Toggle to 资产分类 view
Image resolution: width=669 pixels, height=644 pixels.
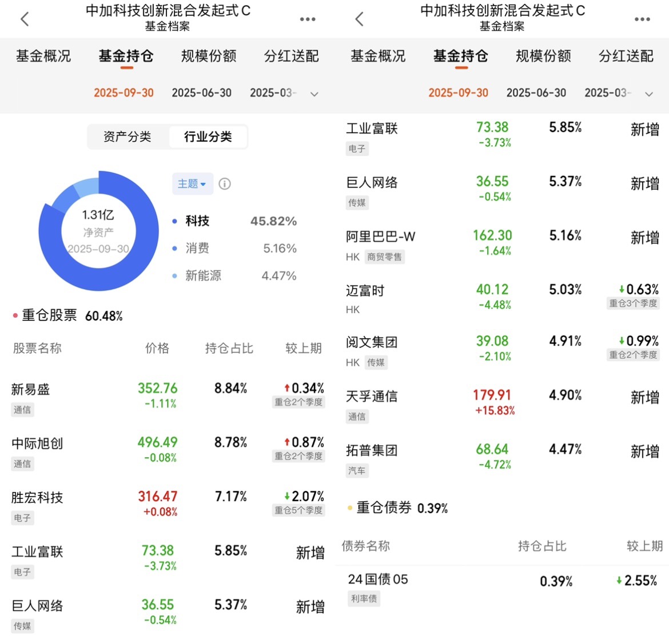[127, 137]
